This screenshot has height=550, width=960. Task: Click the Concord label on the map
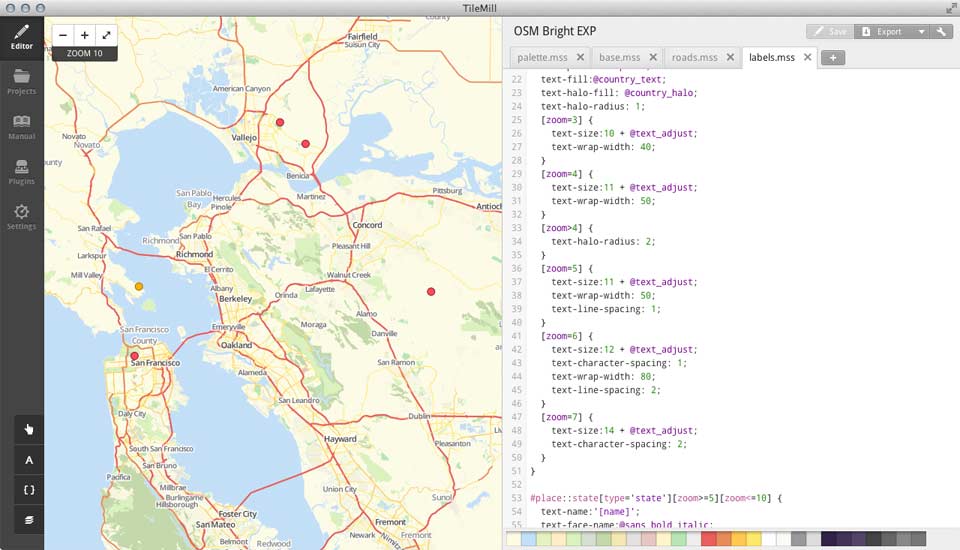point(367,225)
